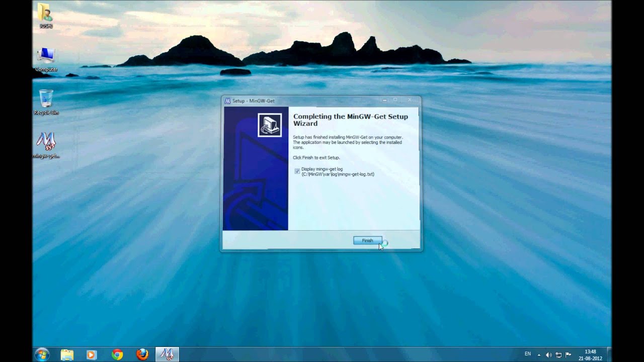Close the Setup - MinGW-Get window
The width and height of the screenshot is (644, 362).
(410, 100)
